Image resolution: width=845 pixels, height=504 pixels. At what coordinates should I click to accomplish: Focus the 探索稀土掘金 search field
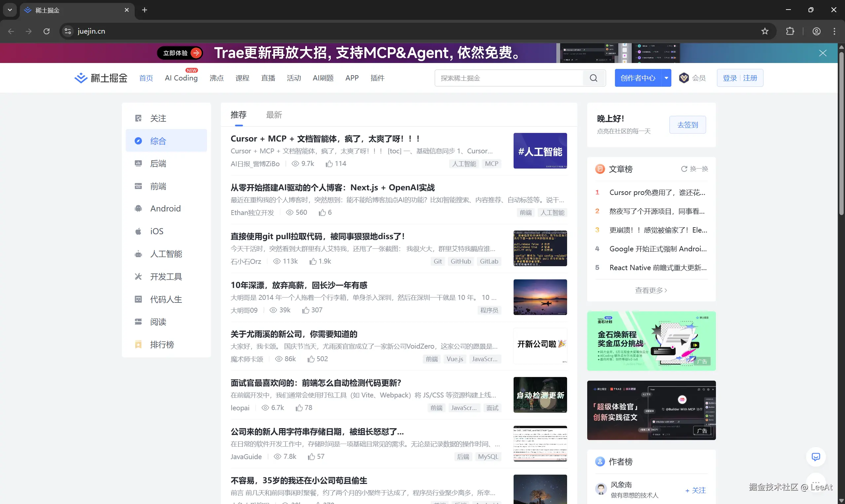point(509,78)
